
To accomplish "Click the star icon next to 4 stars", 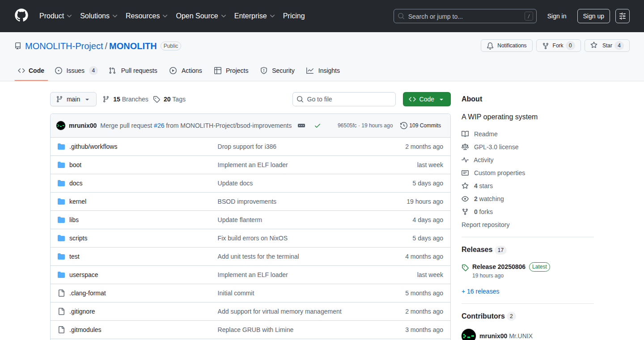I will click(465, 186).
